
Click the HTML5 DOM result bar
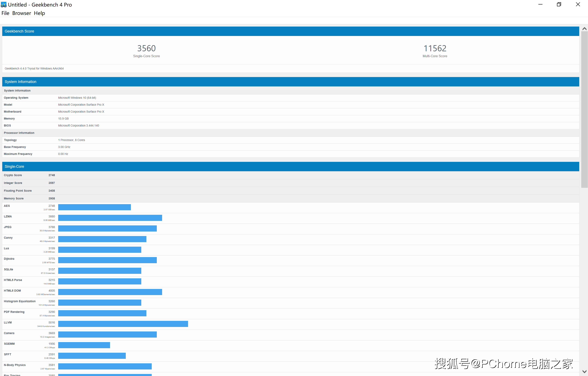pyautogui.click(x=110, y=292)
